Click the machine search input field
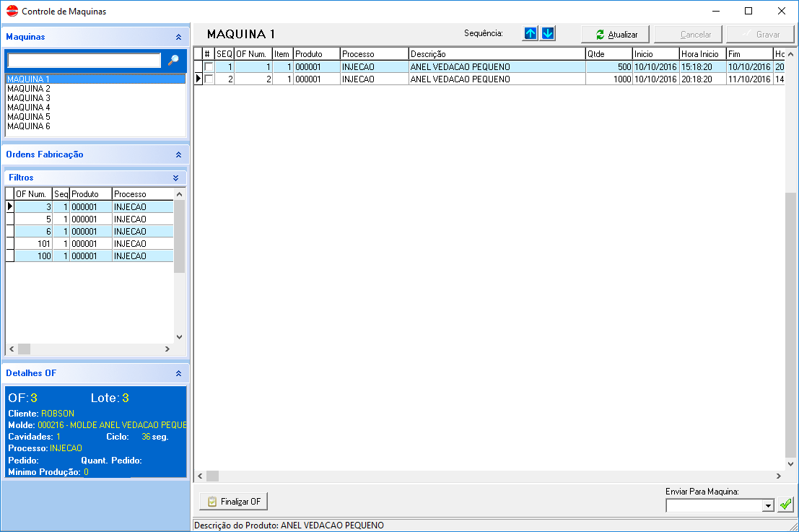 pyautogui.click(x=84, y=61)
